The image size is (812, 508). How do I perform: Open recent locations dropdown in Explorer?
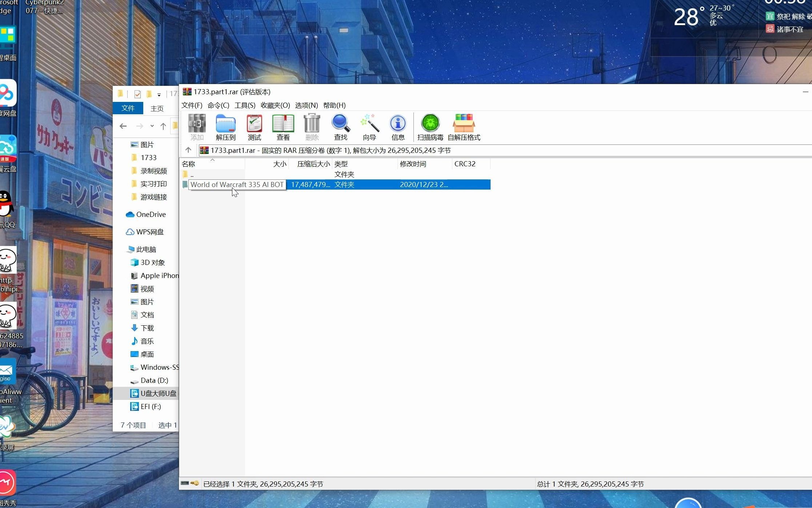[152, 126]
